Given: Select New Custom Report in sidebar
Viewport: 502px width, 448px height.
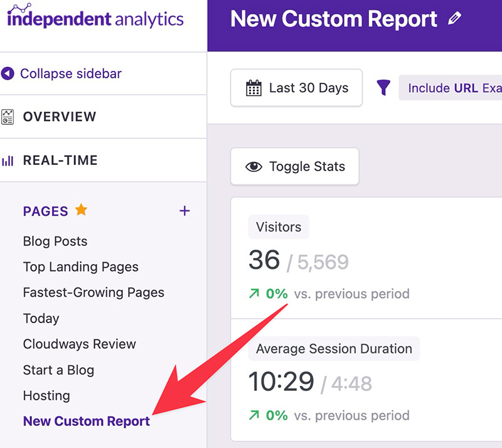Looking at the screenshot, I should (x=87, y=421).
